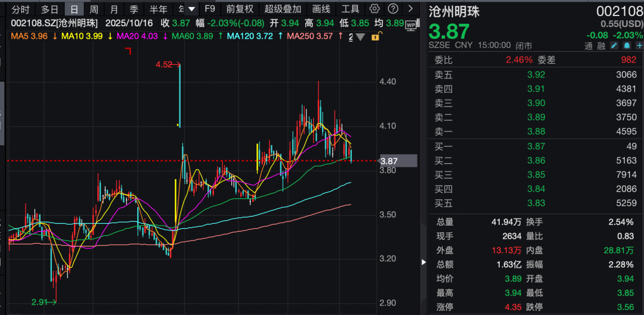Set a price alert with bell icon
The image size is (644, 315).
coord(627,45)
